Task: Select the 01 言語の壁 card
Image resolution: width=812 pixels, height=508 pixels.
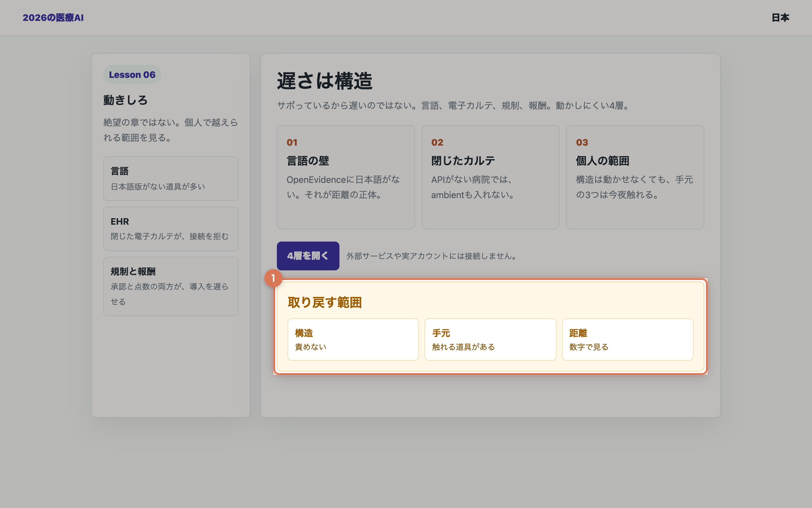Action: point(346,177)
